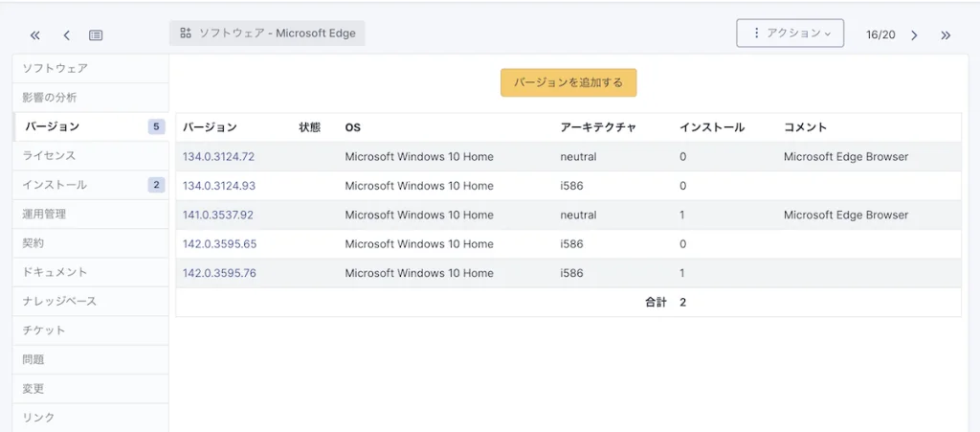Open the list view icon

[96, 35]
